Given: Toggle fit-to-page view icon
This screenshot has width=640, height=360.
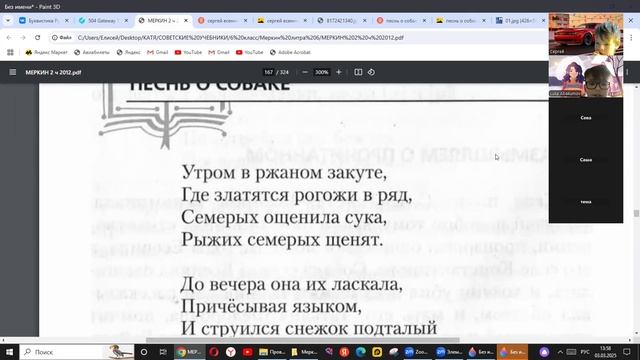Looking at the screenshot, I should pos(358,72).
